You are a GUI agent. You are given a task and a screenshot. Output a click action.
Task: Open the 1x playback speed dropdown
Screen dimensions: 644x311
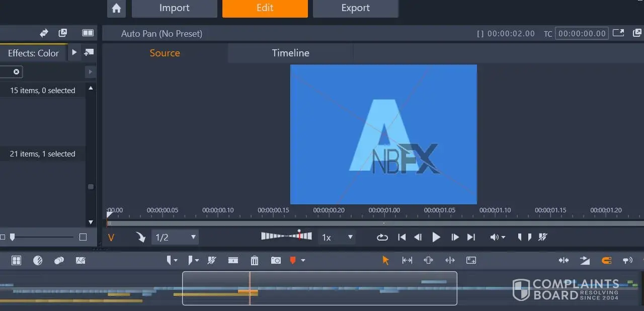[337, 237]
